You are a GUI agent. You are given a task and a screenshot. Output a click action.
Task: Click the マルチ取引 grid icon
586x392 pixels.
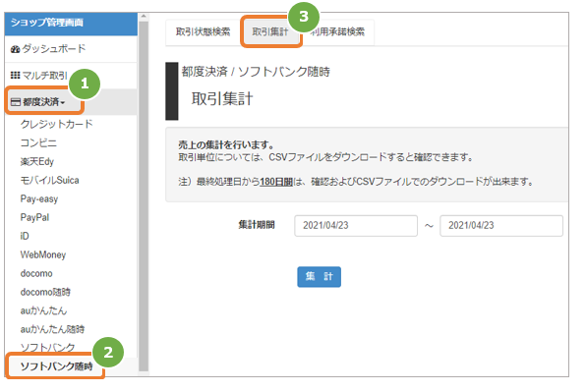(15, 76)
